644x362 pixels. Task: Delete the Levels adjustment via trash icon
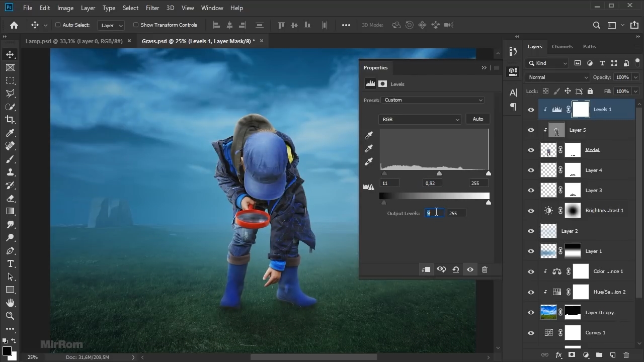(485, 269)
